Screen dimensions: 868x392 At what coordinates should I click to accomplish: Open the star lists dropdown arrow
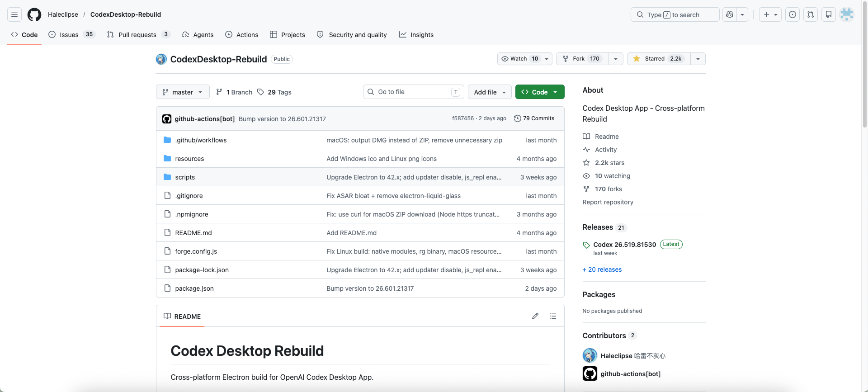coord(698,59)
